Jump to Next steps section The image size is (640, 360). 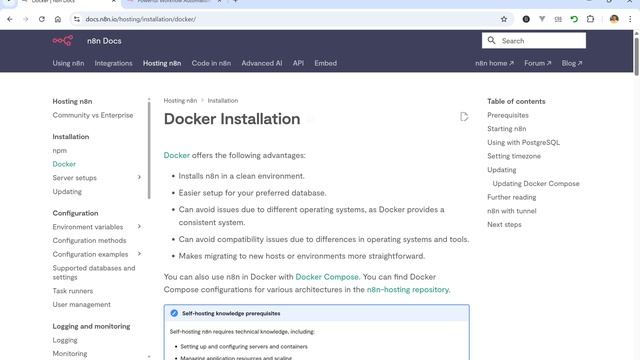(x=504, y=224)
